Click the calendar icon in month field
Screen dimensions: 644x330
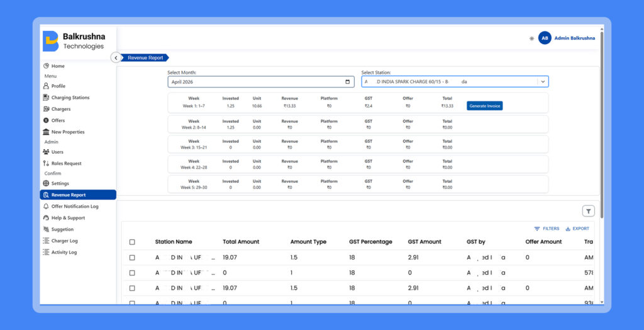(347, 82)
